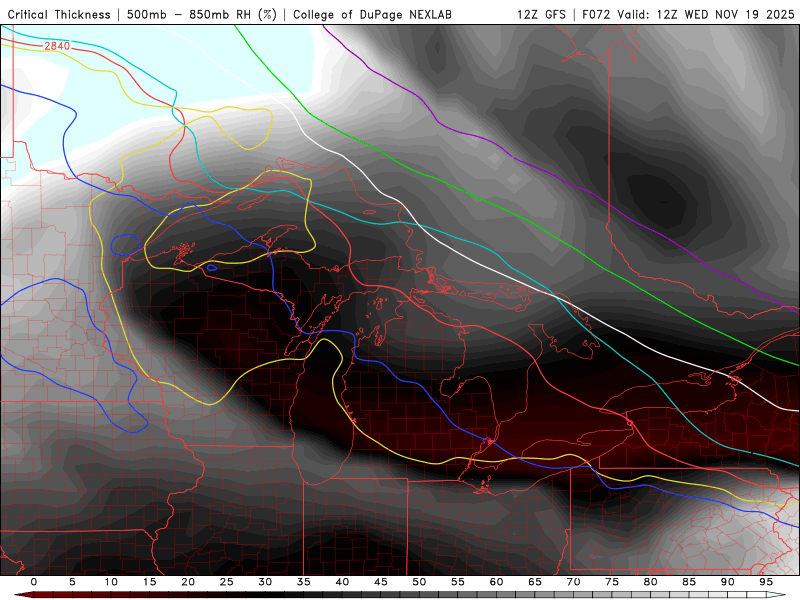Image resolution: width=800 pixels, height=600 pixels.
Task: Click the "70" tick label on the color scale
Action: point(573,582)
